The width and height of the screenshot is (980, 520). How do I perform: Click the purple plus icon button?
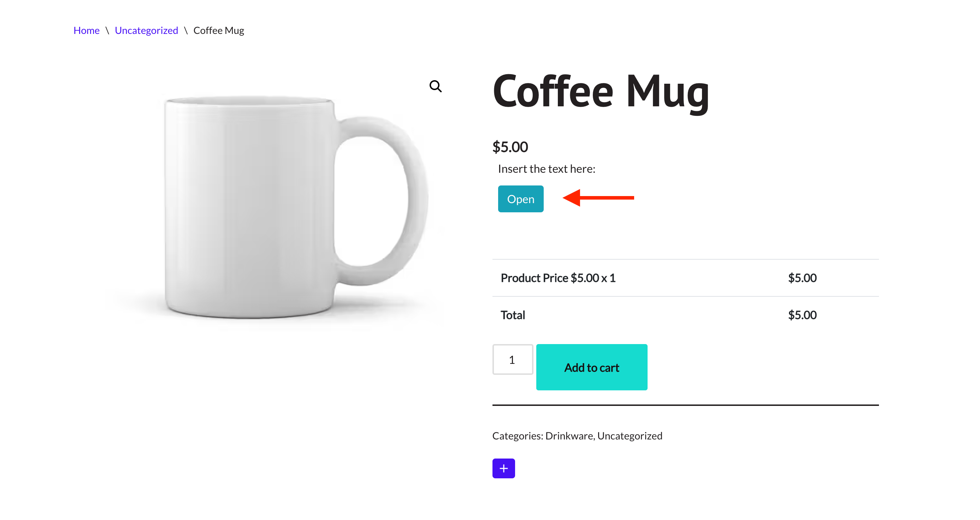pyautogui.click(x=503, y=468)
